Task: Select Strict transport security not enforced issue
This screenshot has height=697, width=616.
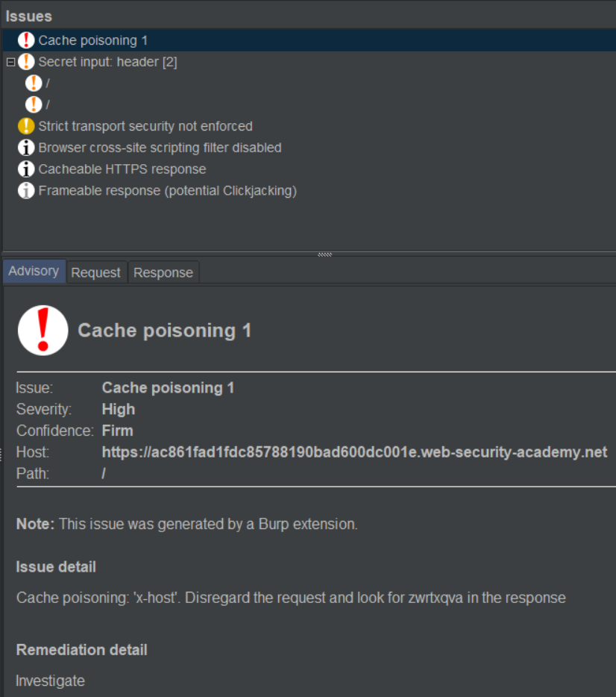Action: (x=145, y=126)
